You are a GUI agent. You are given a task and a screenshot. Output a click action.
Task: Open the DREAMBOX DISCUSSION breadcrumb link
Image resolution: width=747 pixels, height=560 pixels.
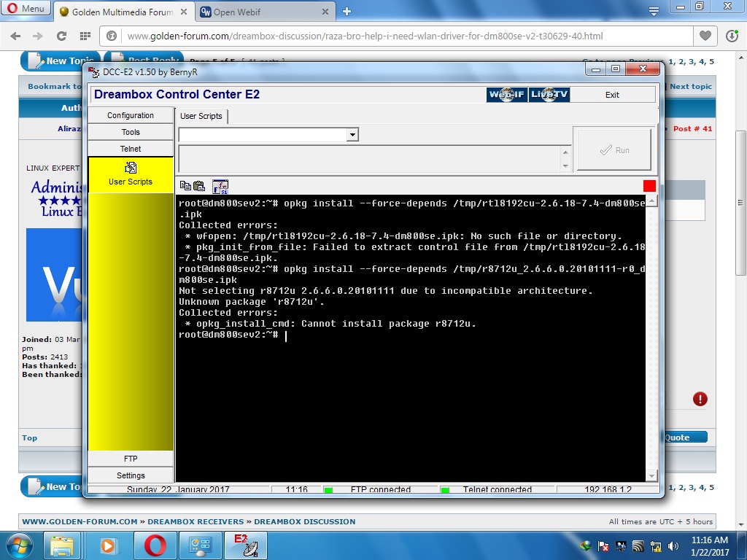click(304, 521)
